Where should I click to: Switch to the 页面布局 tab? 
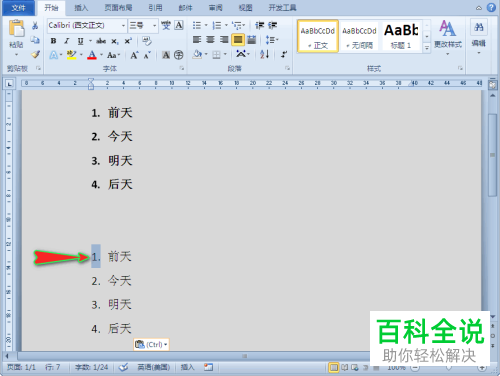118,8
